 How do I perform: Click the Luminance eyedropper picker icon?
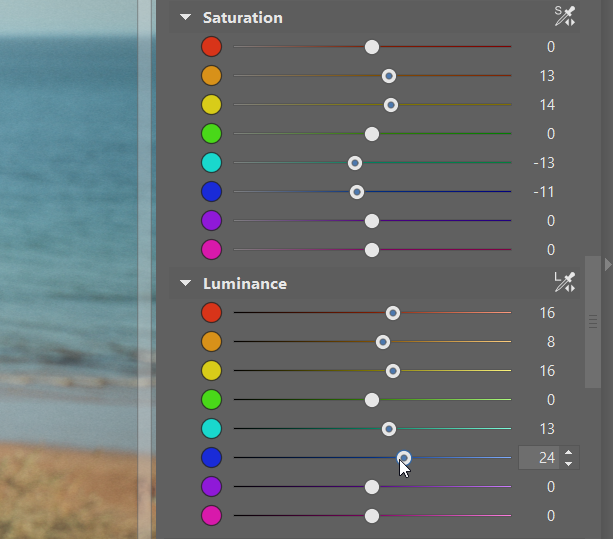tap(565, 283)
